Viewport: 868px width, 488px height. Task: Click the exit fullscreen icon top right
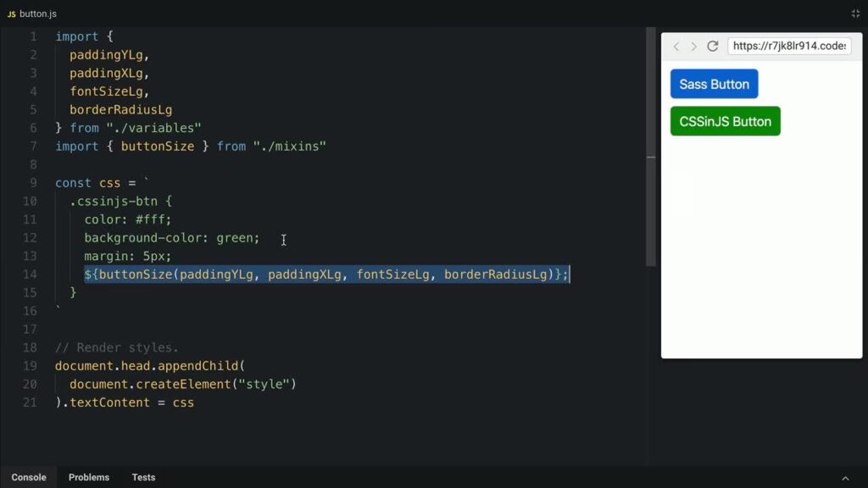point(855,14)
